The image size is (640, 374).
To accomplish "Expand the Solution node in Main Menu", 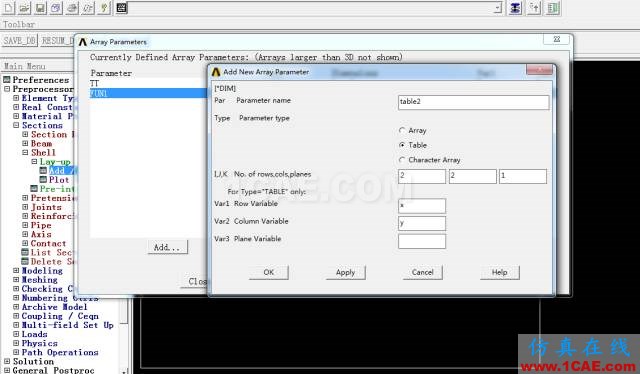I will tap(7, 361).
